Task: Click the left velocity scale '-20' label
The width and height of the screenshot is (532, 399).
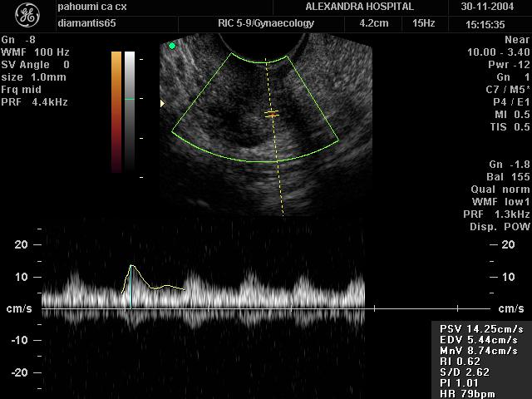Action: [x=20, y=372]
